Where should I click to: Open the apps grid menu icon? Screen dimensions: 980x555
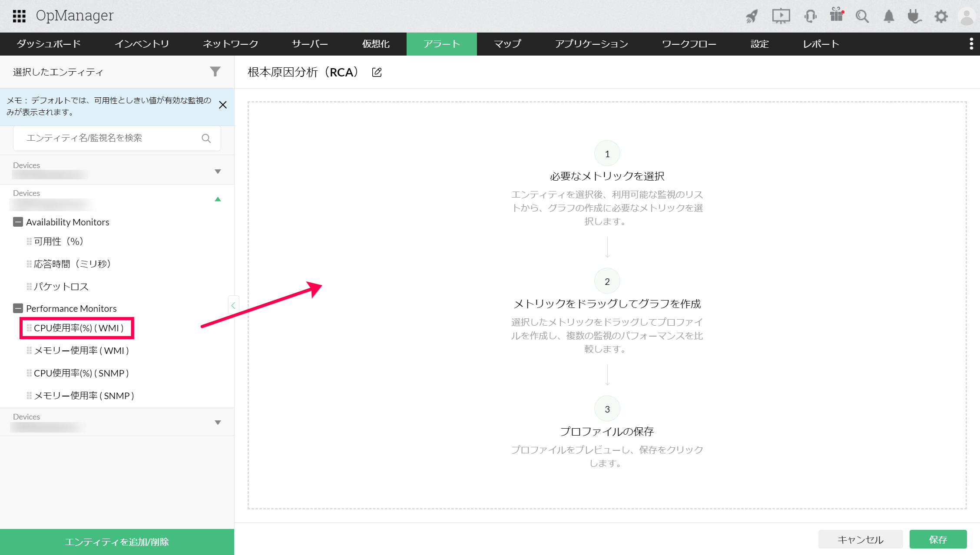click(x=19, y=16)
